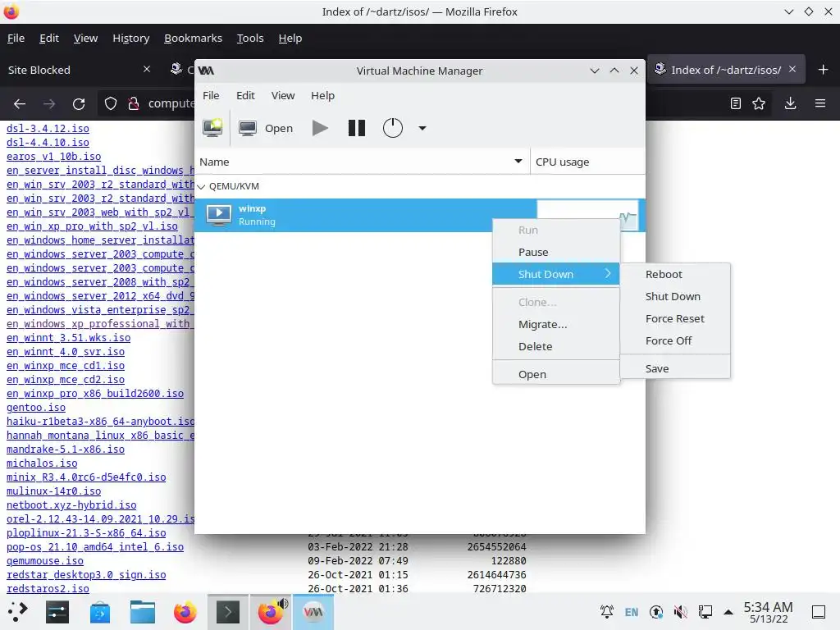Open earos_v1_10b.iso link

[53, 157]
